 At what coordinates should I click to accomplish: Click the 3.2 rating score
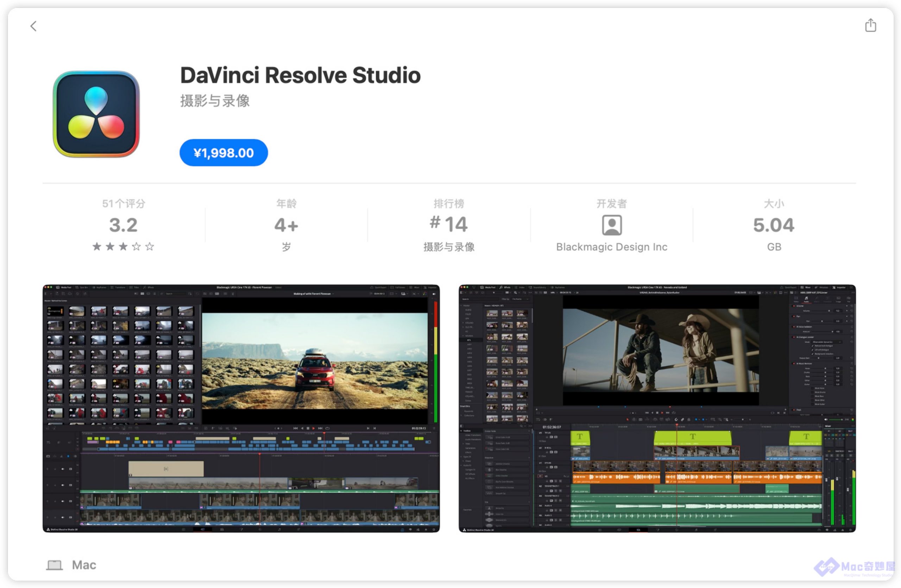[x=123, y=225]
